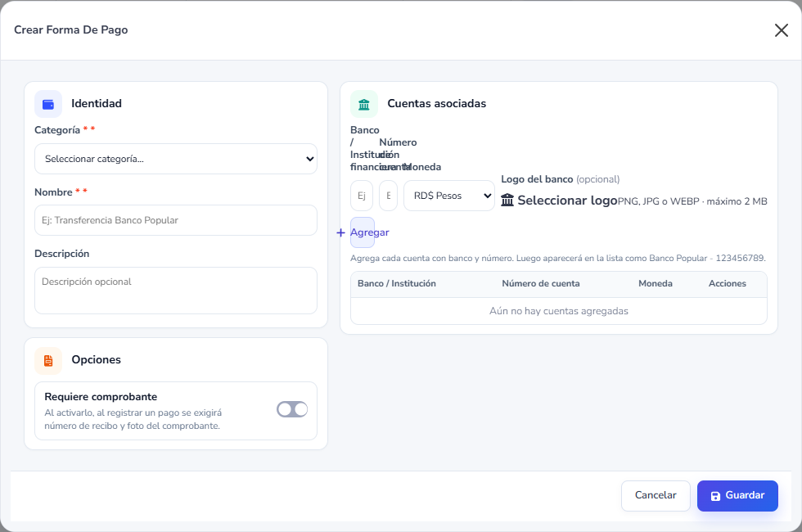Click the Banco / Institución financiera input
This screenshot has width=802, height=532.
(x=362, y=196)
